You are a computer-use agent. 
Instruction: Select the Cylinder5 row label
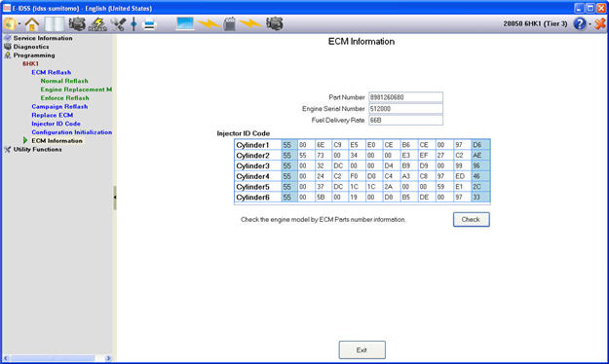(252, 187)
